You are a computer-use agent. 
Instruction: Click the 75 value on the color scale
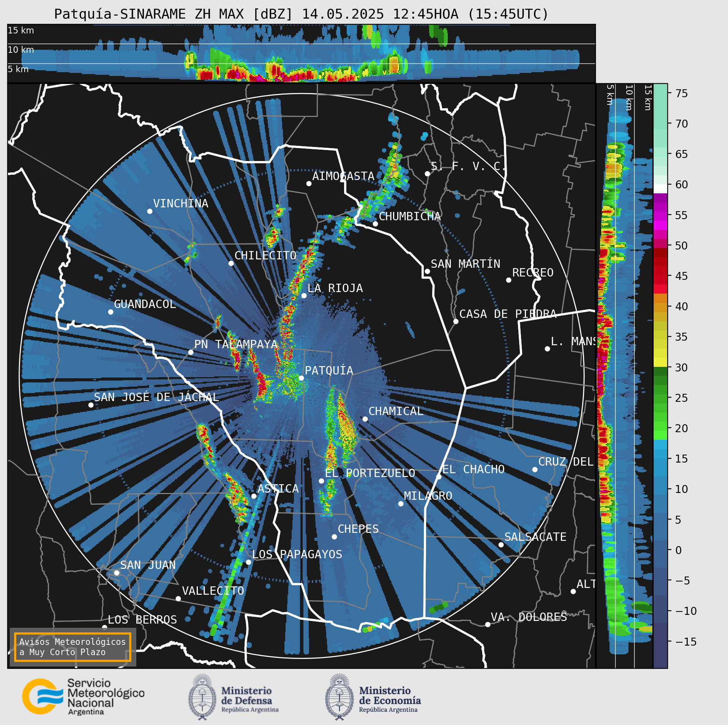tap(682, 93)
